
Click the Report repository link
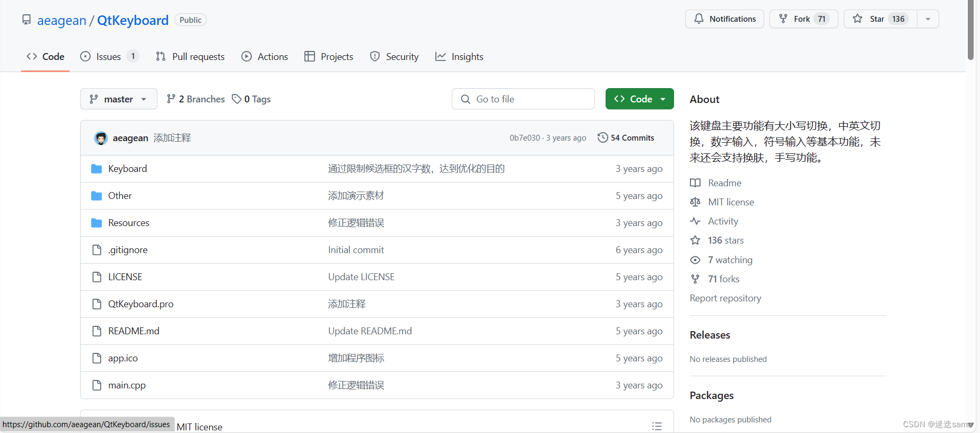click(725, 298)
